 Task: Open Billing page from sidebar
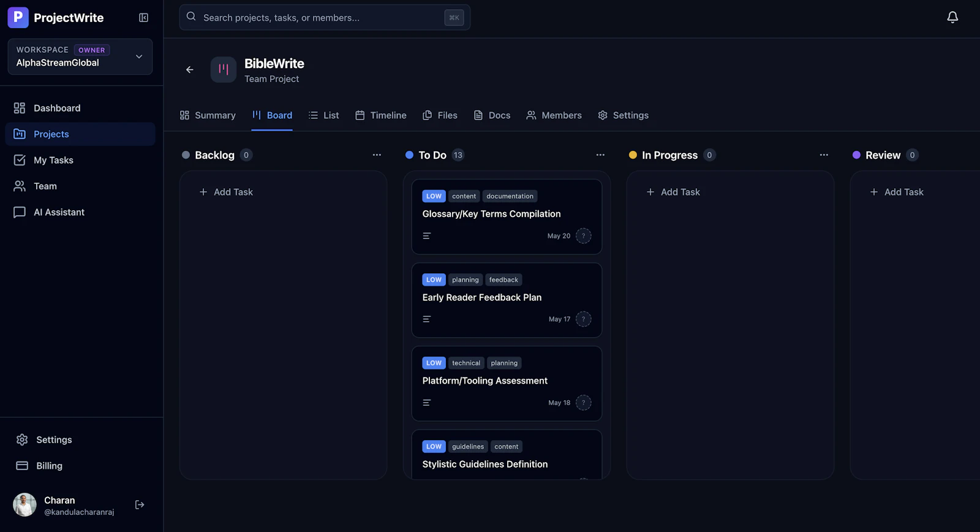(80, 466)
